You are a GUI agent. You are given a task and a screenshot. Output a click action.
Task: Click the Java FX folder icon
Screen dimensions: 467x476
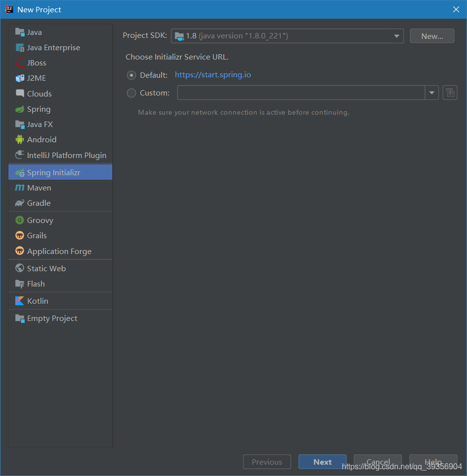pos(20,124)
